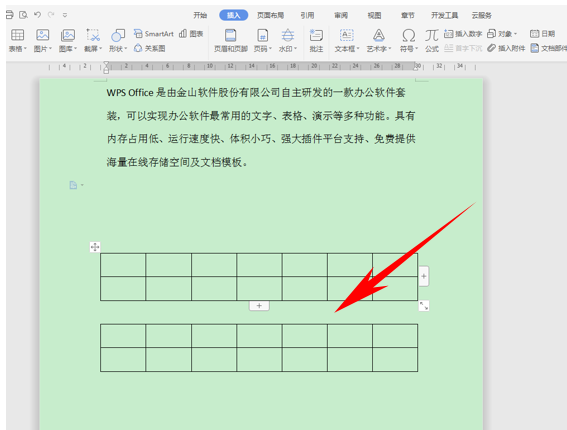Expand the 形状 dropdown arrow
The width and height of the screenshot is (567, 430).
point(126,48)
